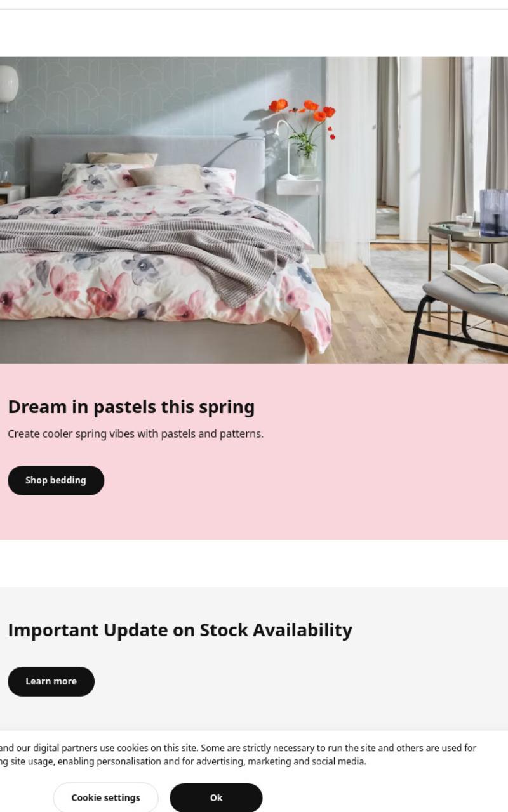
Task: Click the open book on the grey bench
Action: click(478, 278)
